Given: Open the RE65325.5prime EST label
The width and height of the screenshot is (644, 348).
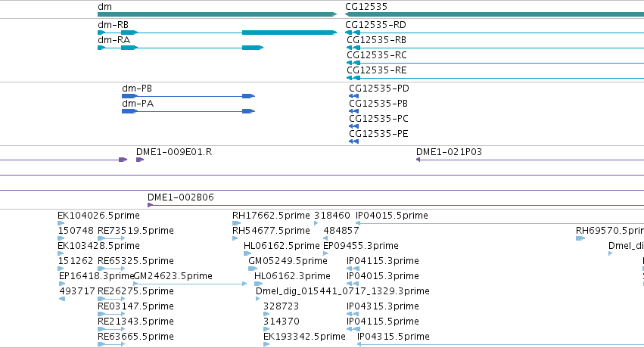Looking at the screenshot, I should [x=135, y=261].
